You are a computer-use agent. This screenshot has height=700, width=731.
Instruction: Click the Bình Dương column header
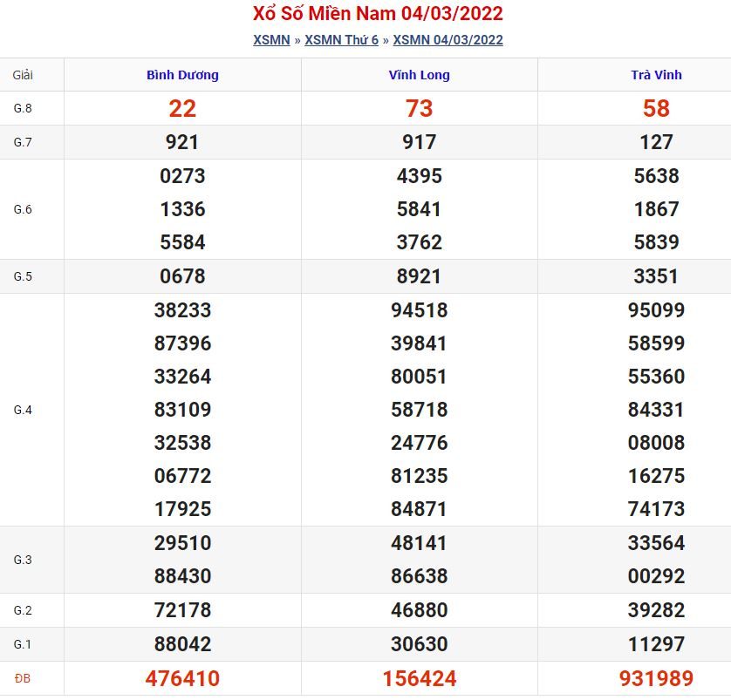[x=182, y=75]
